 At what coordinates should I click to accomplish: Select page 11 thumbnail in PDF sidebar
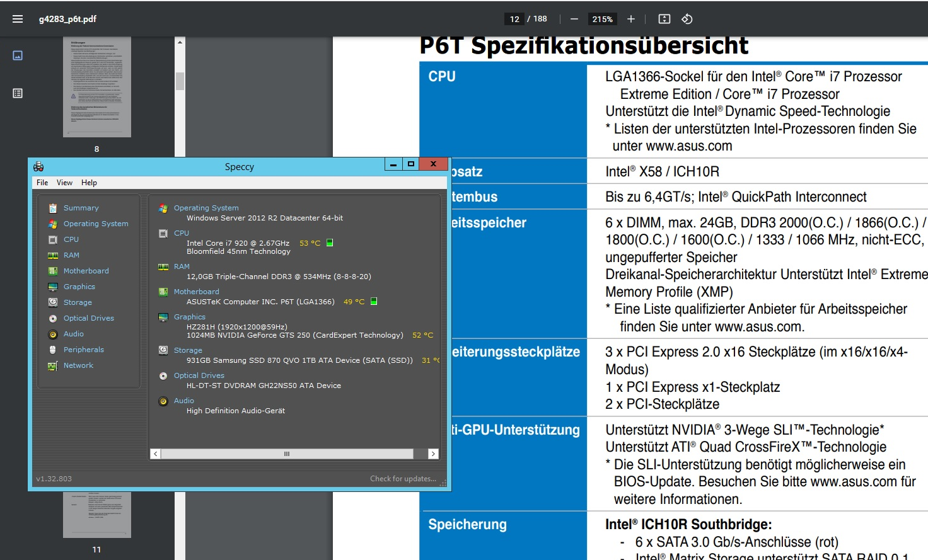[97, 515]
